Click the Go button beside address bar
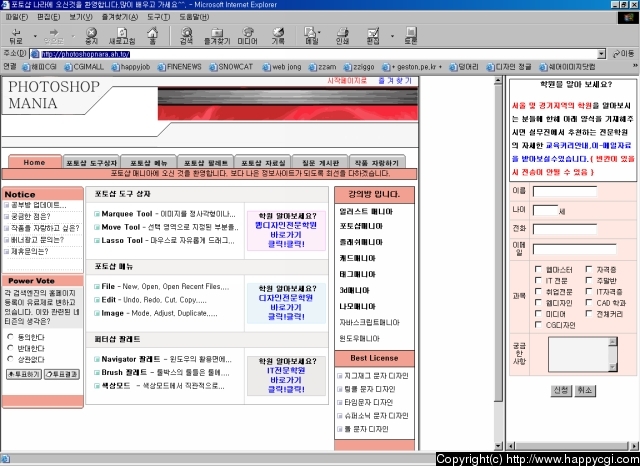Screen dimensions: 640x466 click(624, 54)
